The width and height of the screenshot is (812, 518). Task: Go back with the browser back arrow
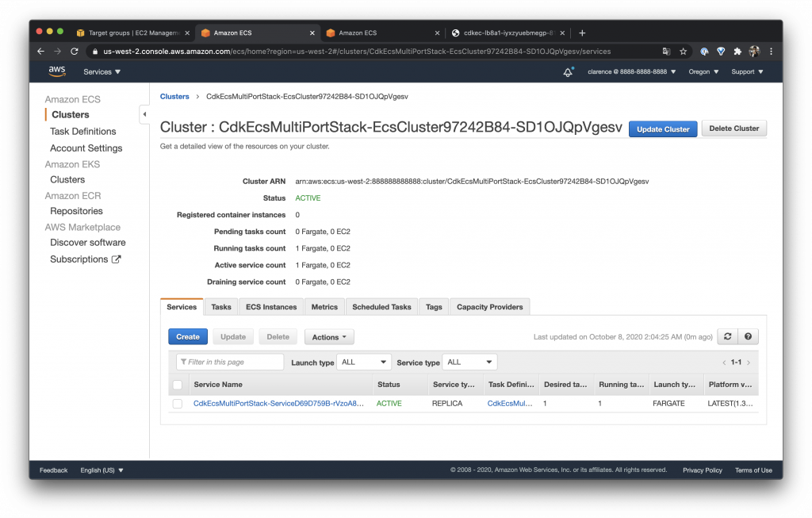point(40,52)
